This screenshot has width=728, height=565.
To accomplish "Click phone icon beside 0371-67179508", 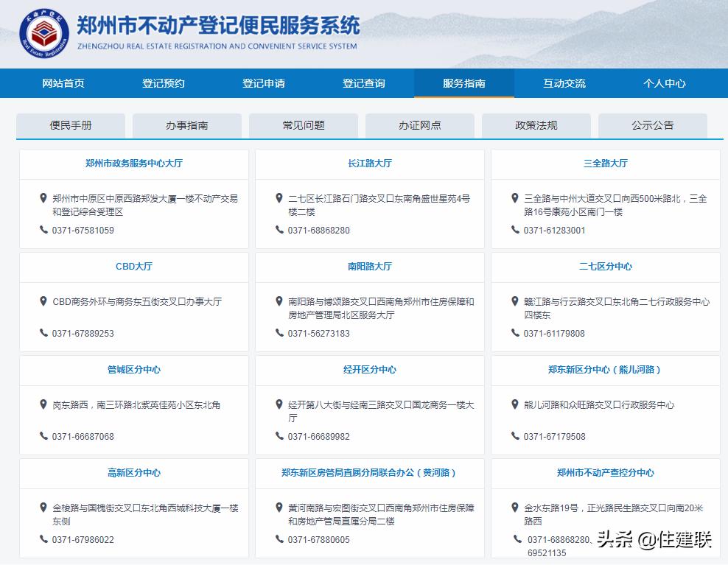I will [515, 436].
